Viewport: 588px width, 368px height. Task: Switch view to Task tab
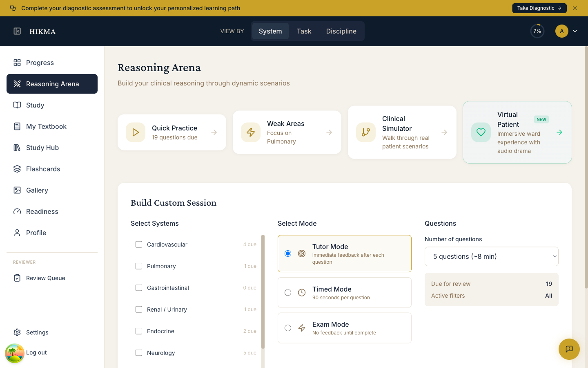click(x=304, y=31)
